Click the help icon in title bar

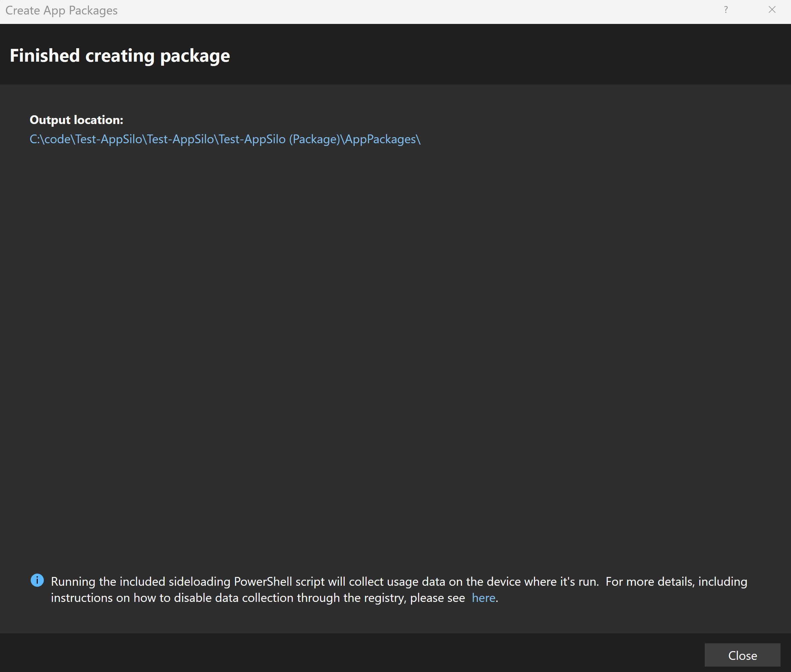(x=726, y=9)
